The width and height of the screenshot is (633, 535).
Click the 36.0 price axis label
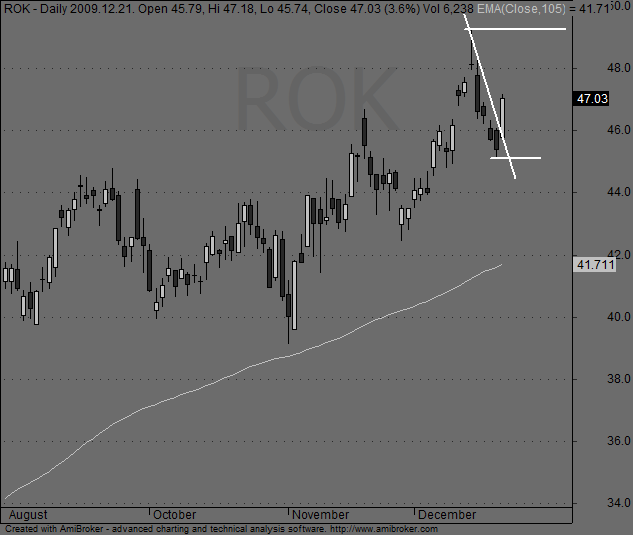coord(618,441)
